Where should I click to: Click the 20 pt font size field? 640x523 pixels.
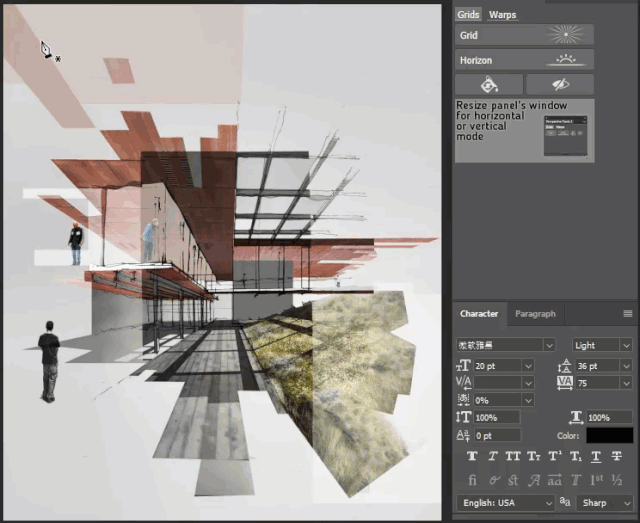point(498,366)
